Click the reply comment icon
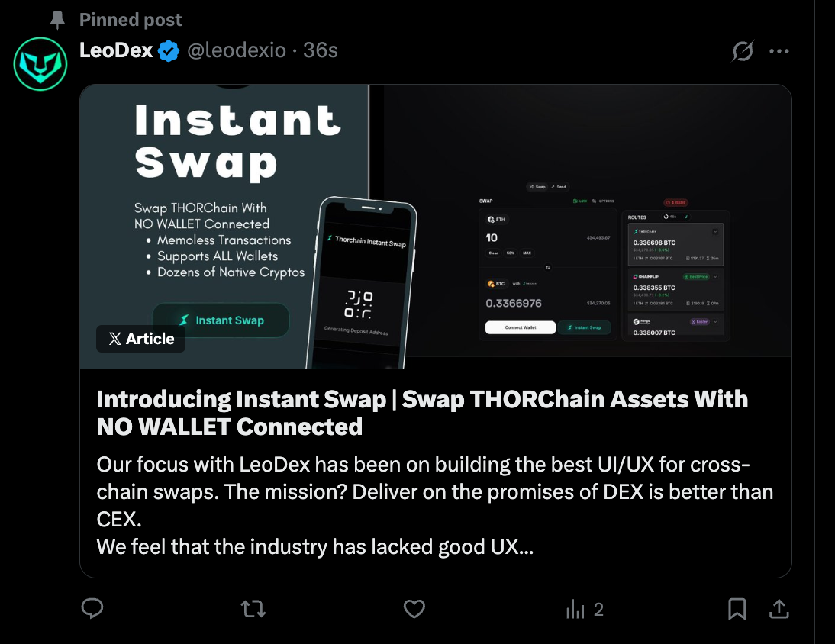This screenshot has width=835, height=644. click(x=92, y=608)
